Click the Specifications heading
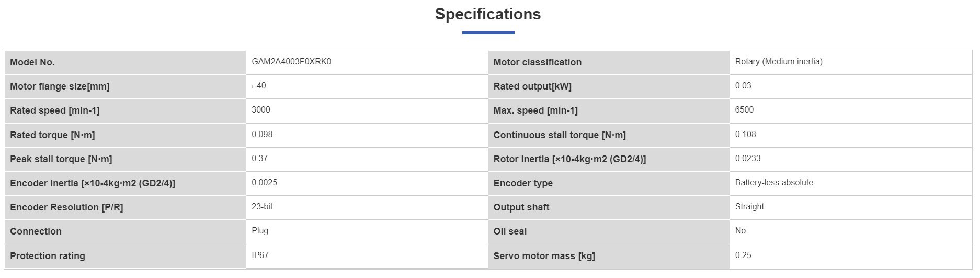The width and height of the screenshot is (980, 278). 488,14
